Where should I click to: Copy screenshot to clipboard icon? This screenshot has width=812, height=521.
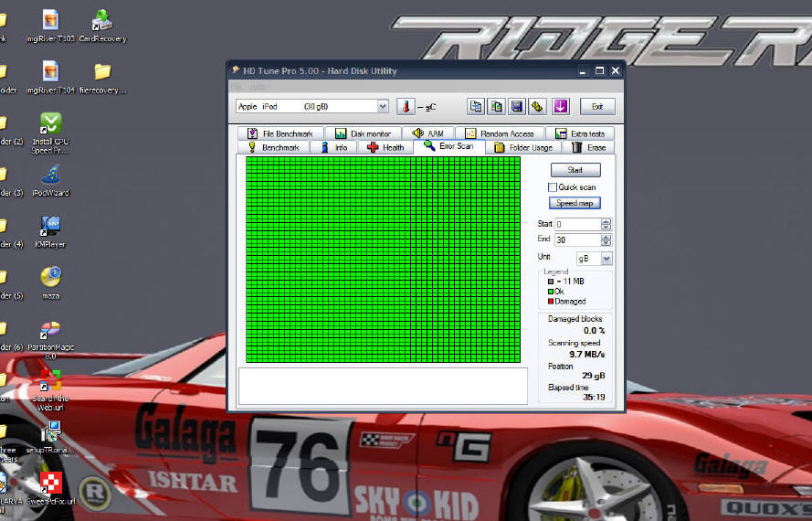click(496, 106)
